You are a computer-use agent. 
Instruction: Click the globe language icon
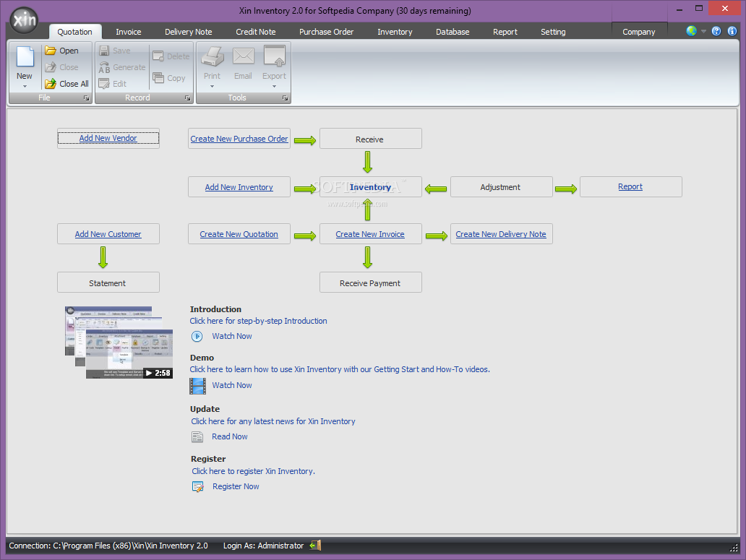691,31
